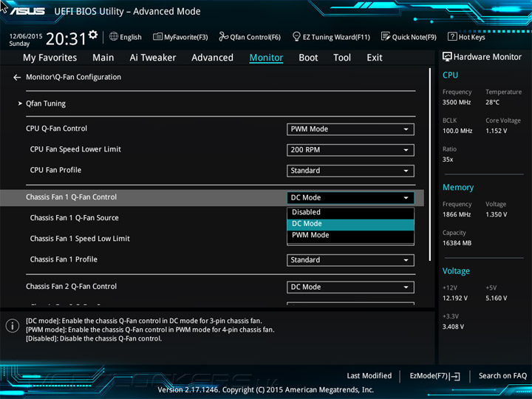This screenshot has width=532, height=399.
Task: Click the 12/06/2015 date text
Action: point(26,36)
